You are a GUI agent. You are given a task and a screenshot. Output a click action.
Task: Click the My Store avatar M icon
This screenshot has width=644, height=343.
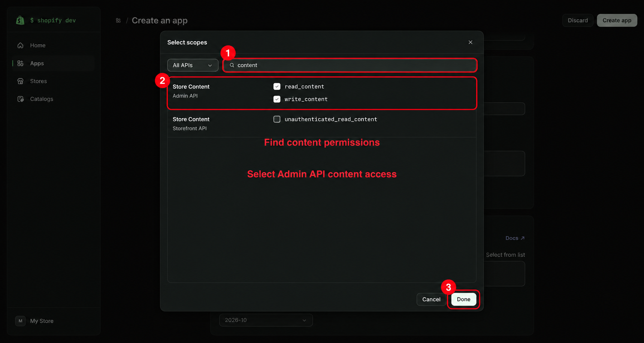click(x=21, y=321)
